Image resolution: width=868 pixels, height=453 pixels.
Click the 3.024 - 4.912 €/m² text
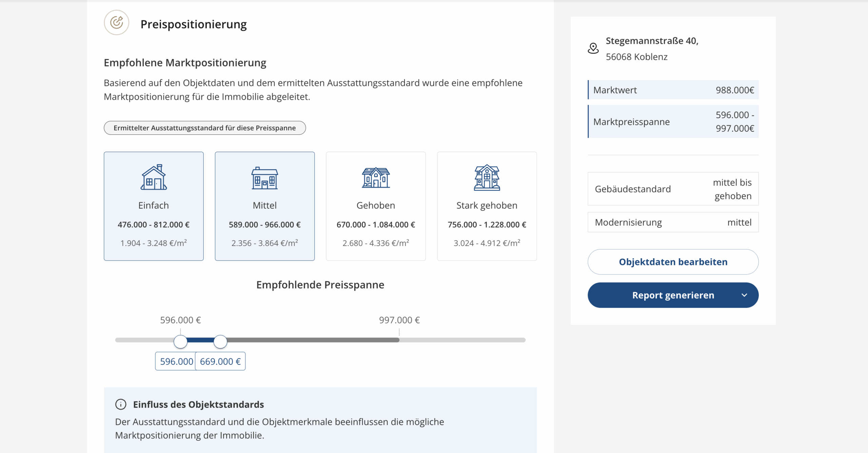coord(487,243)
